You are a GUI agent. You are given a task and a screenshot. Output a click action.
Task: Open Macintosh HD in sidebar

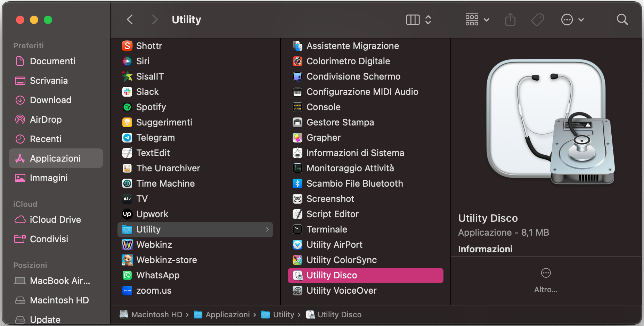pos(56,300)
